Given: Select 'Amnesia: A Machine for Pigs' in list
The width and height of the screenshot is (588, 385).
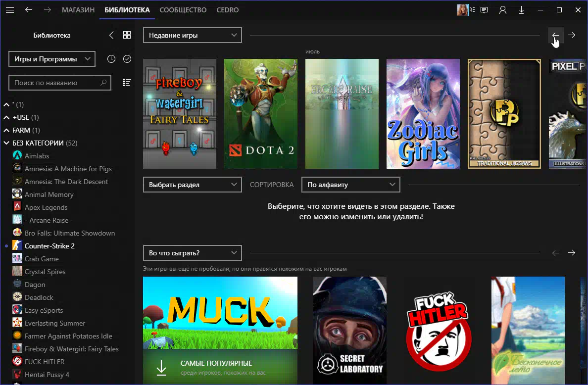Looking at the screenshot, I should pyautogui.click(x=68, y=169).
